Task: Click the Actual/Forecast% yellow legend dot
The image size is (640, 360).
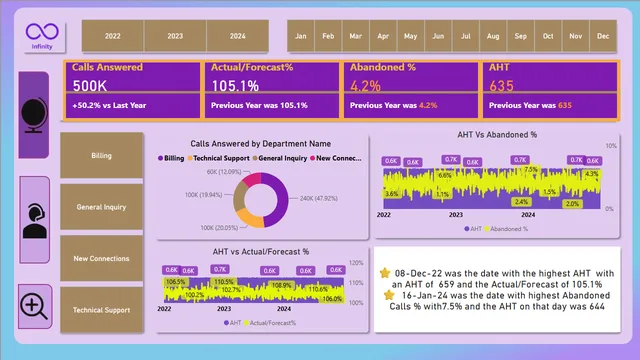Action: [x=246, y=323]
